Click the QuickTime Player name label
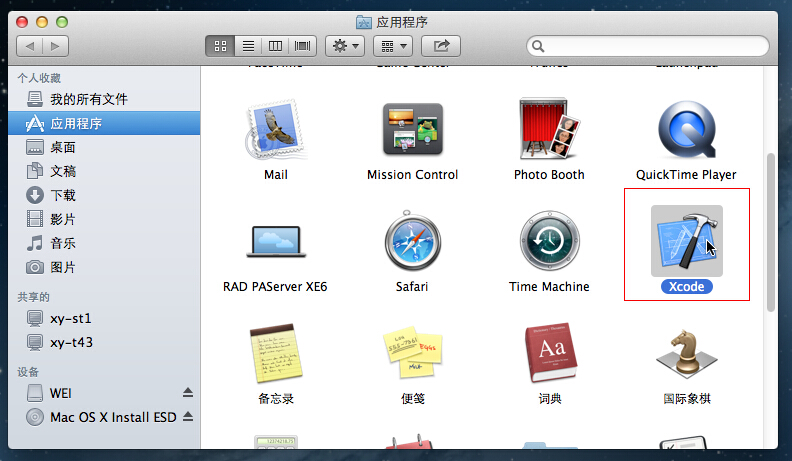Screen dimensions: 792x461 click(686, 175)
